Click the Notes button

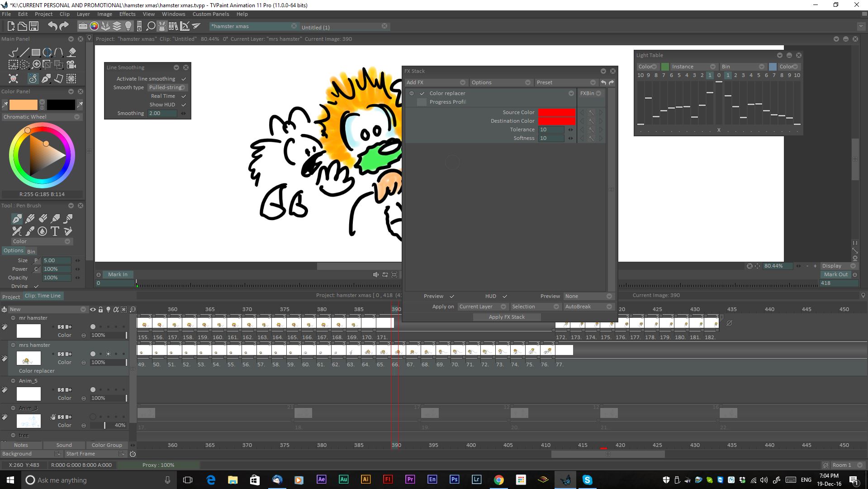coord(21,445)
